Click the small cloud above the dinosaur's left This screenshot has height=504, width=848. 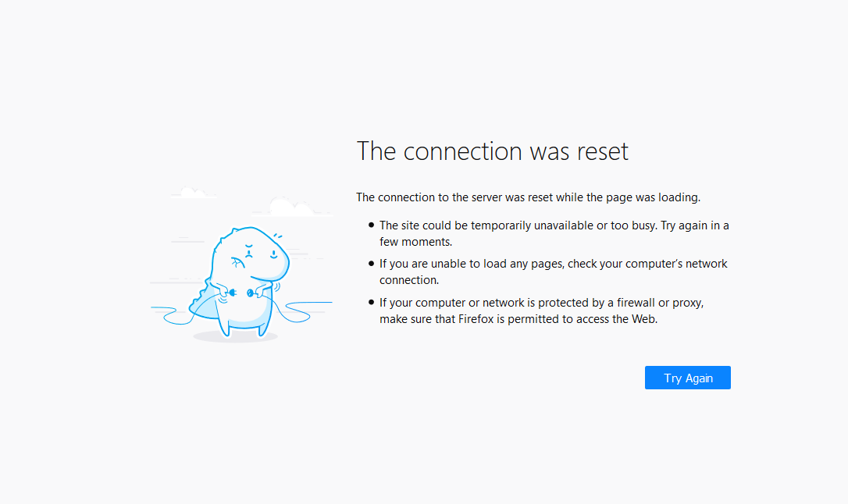click(x=193, y=192)
